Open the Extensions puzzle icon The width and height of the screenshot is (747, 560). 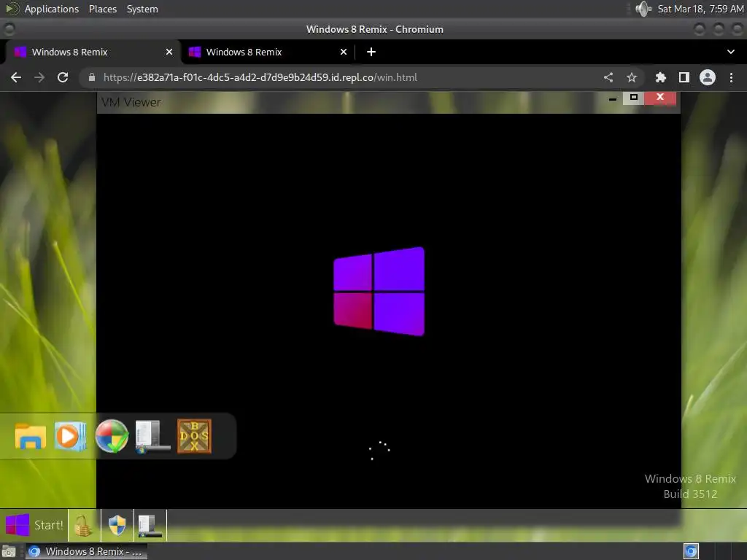coord(661,77)
